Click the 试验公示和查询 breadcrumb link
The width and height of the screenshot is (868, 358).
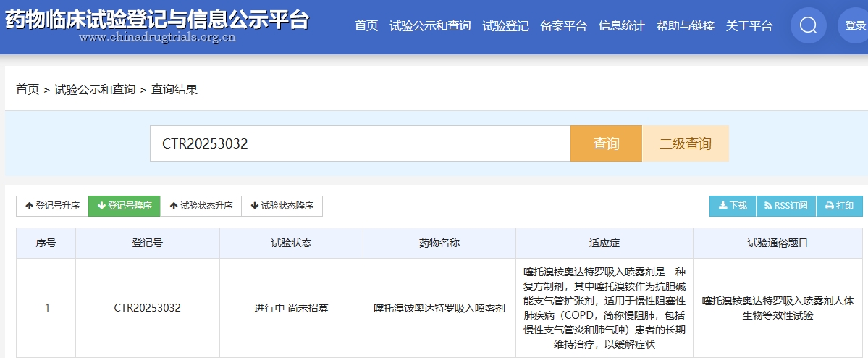pos(95,89)
